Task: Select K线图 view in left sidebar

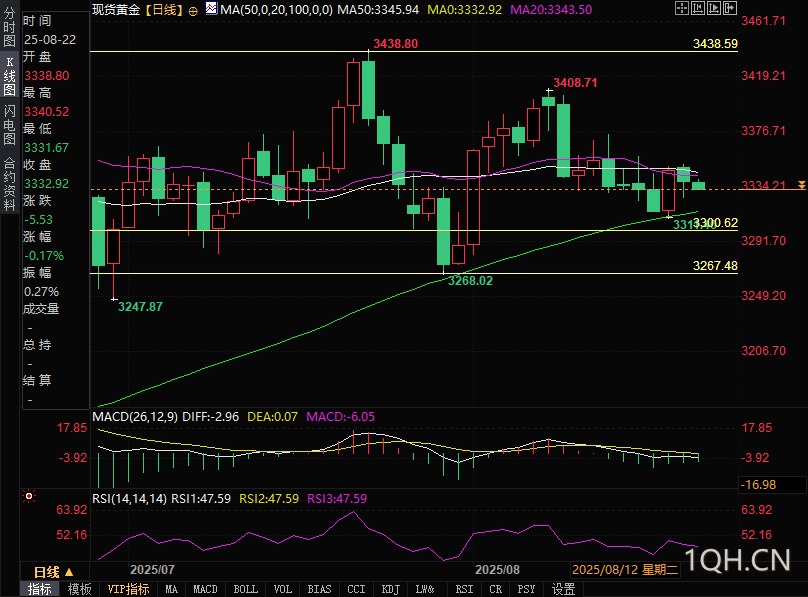Action: (x=9, y=76)
